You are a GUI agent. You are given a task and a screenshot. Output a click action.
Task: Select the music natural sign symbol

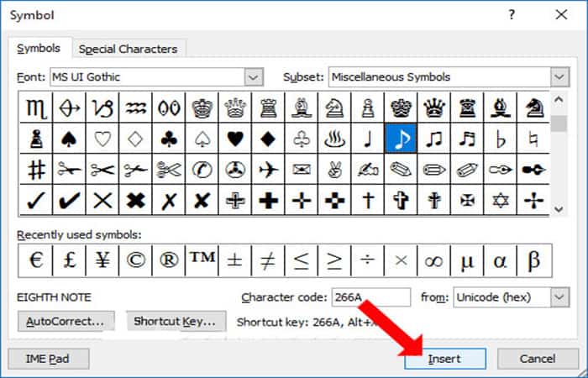(x=533, y=139)
